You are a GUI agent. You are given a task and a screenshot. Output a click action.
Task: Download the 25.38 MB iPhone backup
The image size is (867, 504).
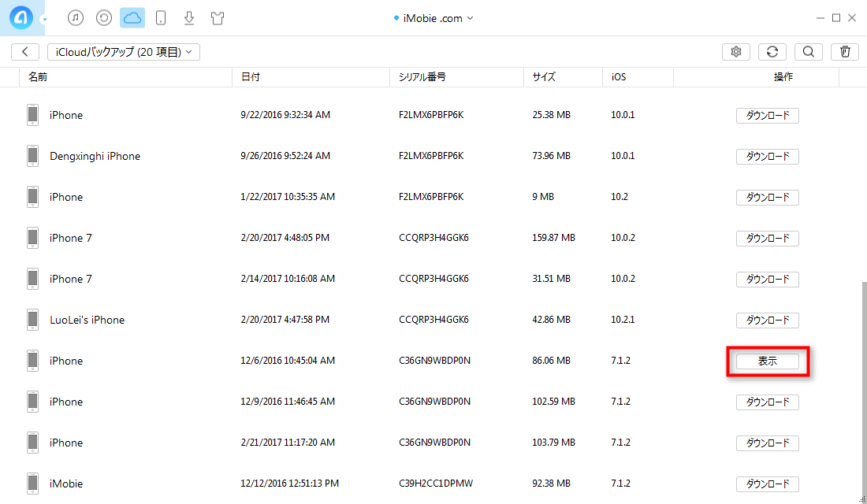[768, 116]
